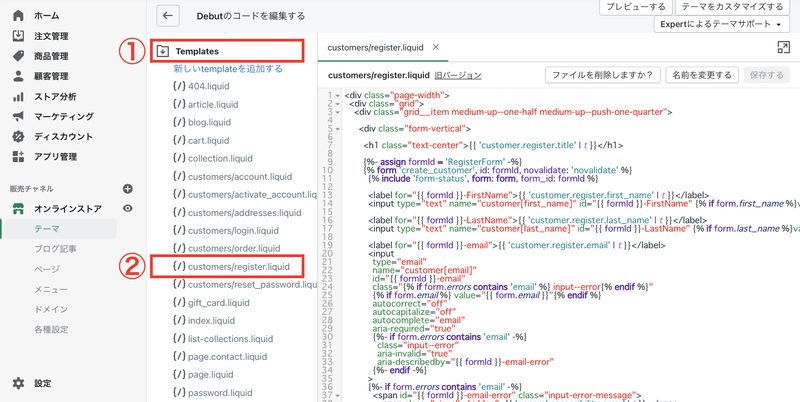Screen dimensions: 800x402
Task: Click the オンラインストア storefront icon
Action: [18, 209]
